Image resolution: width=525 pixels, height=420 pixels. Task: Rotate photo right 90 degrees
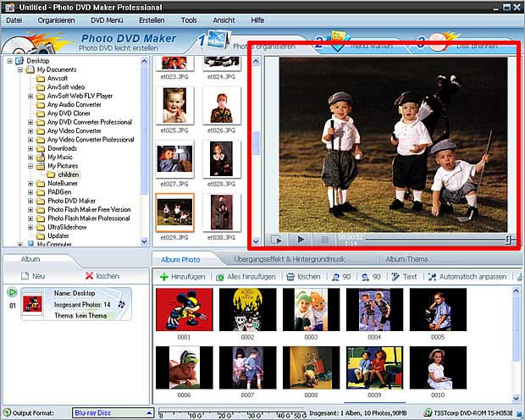pos(371,277)
